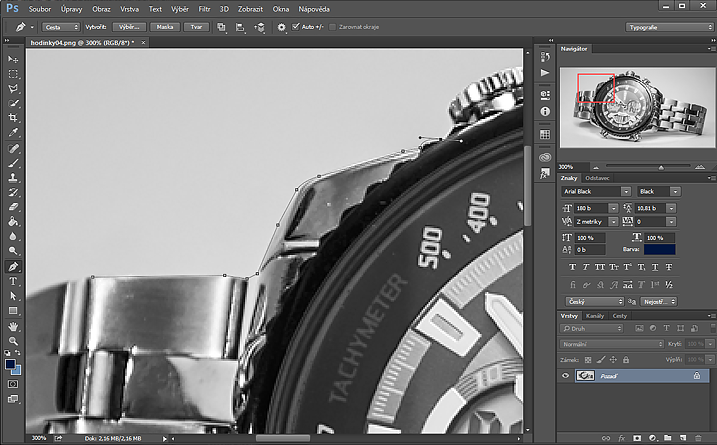The width and height of the screenshot is (717, 445).
Task: Toggle Auto +/- checkbox
Action: 295,27
